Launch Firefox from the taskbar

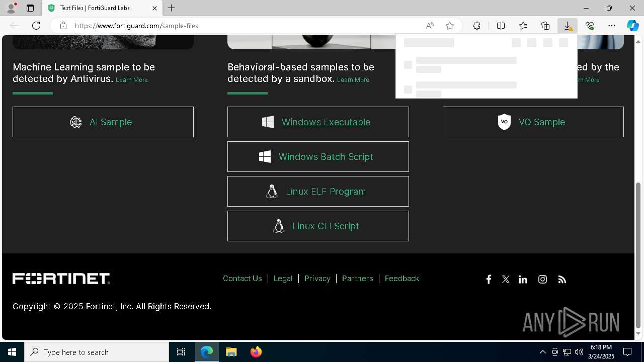pos(256,352)
